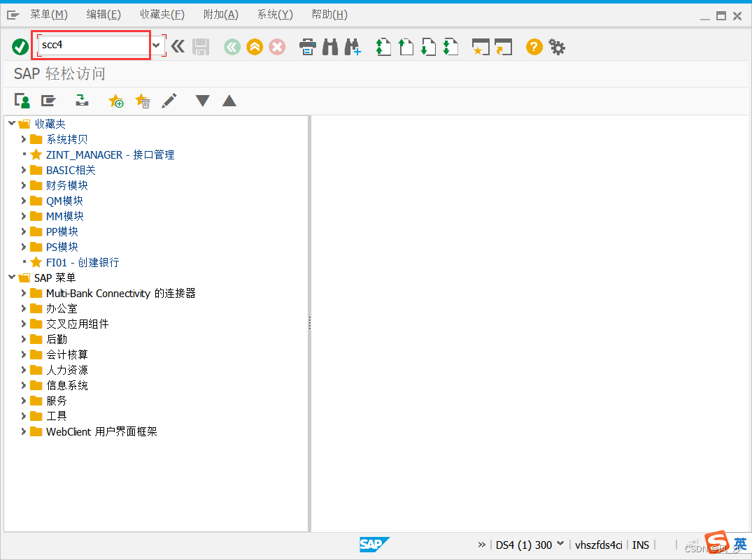Click the Print icon
The image size is (752, 560).
pos(307,47)
